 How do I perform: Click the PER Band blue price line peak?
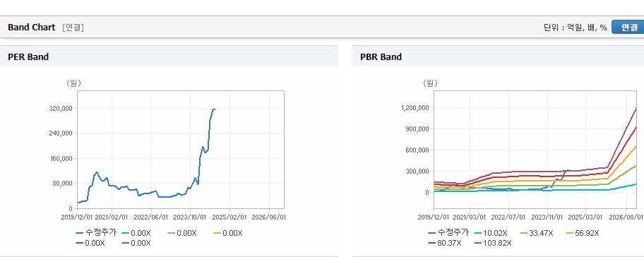point(213,109)
